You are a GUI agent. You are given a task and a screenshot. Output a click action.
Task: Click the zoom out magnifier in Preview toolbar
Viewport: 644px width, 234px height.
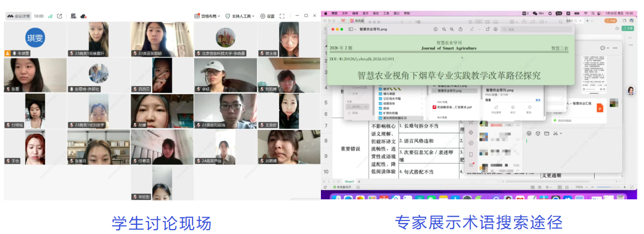point(444,29)
